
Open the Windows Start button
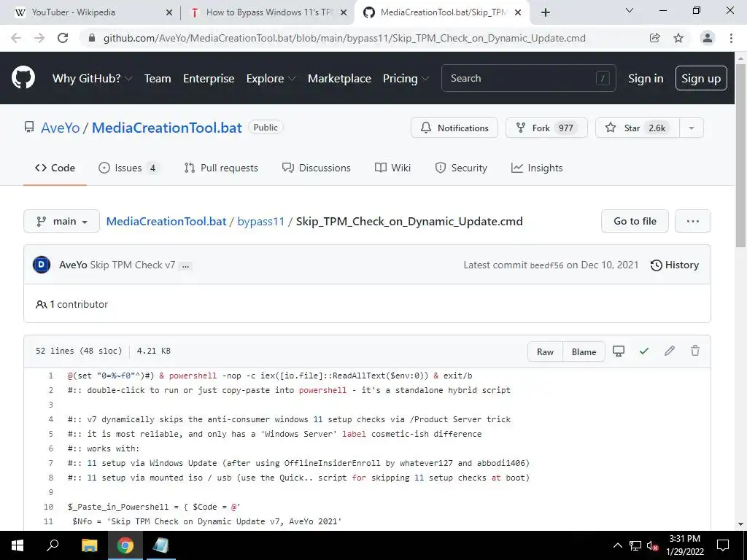coord(18,545)
